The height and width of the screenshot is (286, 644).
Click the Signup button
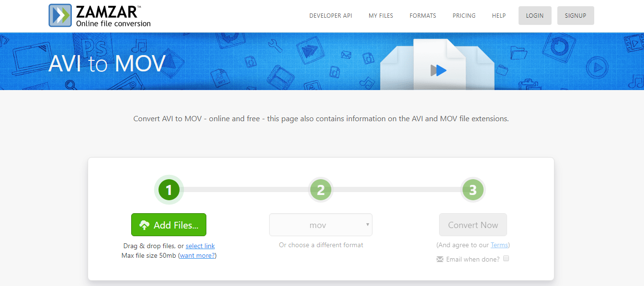576,15
